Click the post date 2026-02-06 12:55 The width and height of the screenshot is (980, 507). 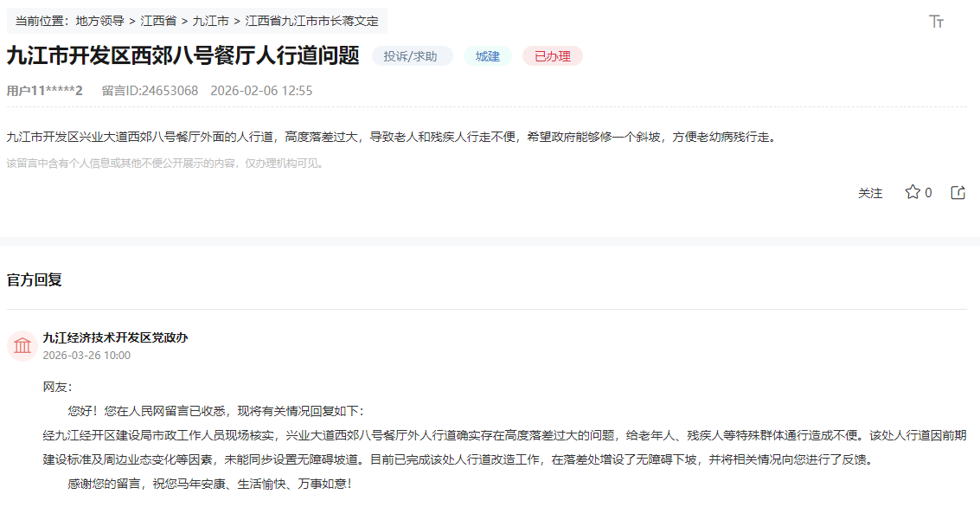[261, 91]
